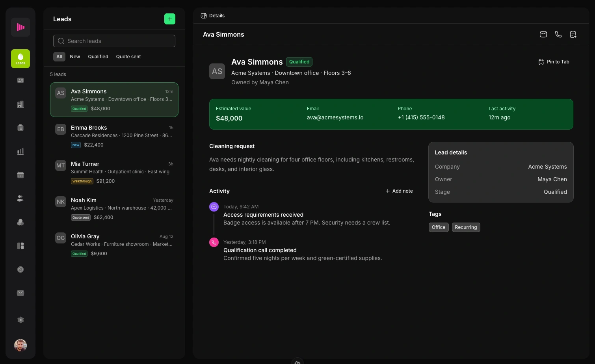Click Add note in Activity
This screenshot has height=364, width=595.
(x=399, y=191)
